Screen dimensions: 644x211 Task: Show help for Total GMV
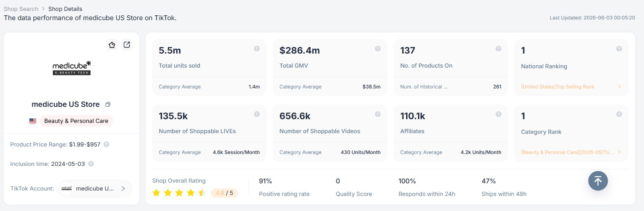[378, 49]
